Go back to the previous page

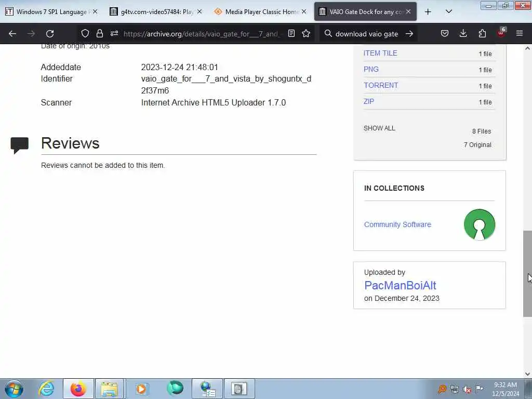(12, 34)
